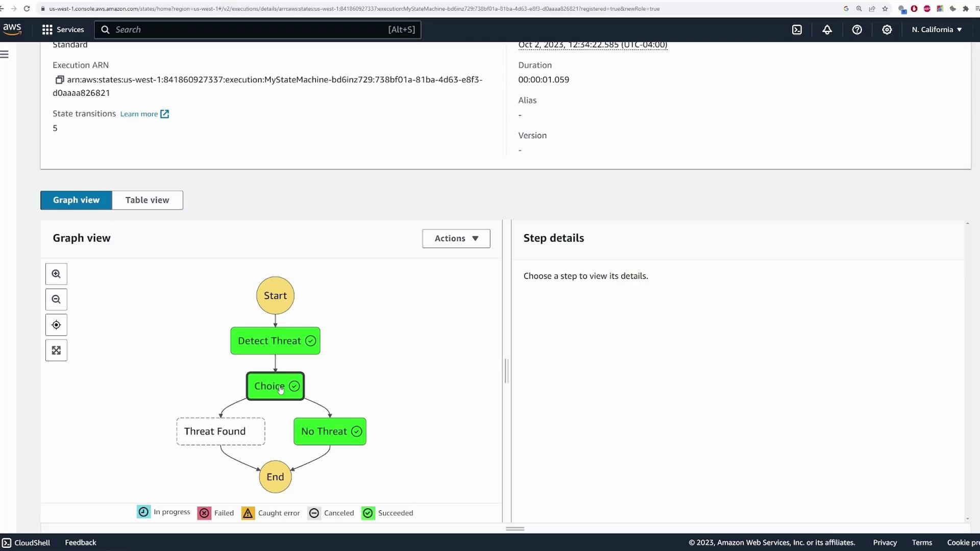
Task: Click the graph zoom out icon
Action: tap(56, 299)
